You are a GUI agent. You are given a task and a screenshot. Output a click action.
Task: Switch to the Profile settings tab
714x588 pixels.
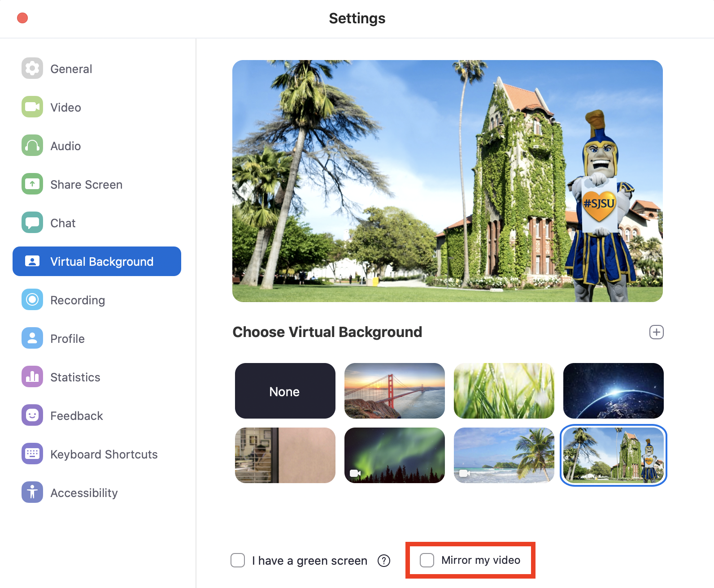[x=67, y=339]
